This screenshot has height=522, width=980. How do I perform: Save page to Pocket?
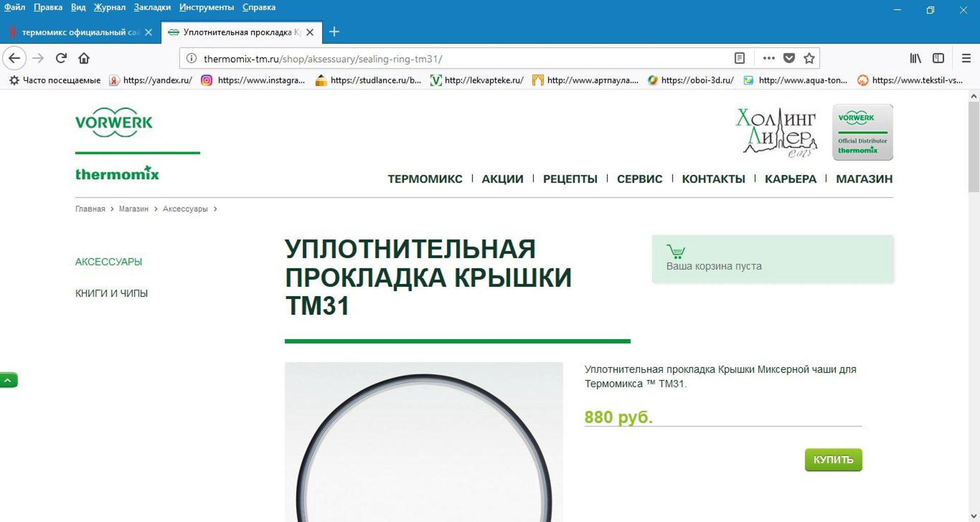pyautogui.click(x=789, y=58)
